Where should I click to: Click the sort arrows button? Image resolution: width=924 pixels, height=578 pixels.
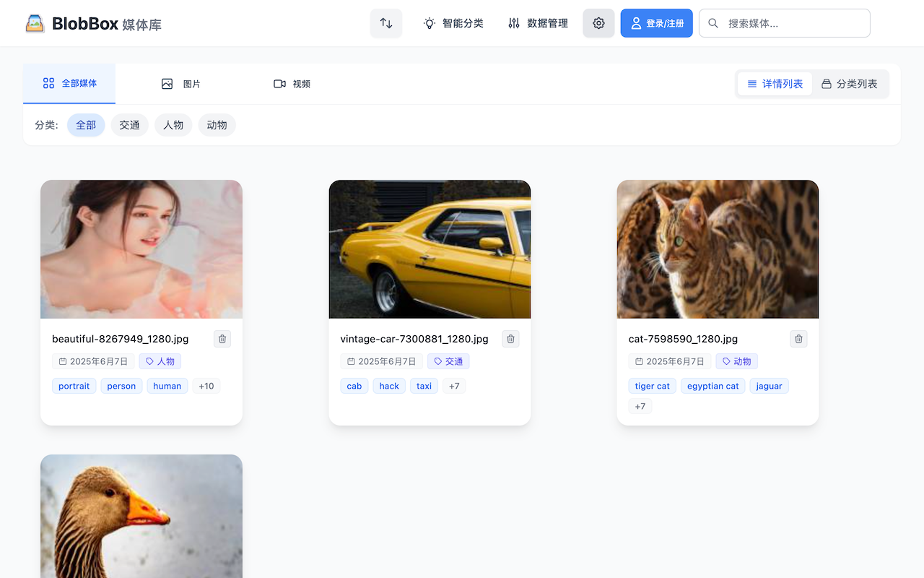(386, 23)
